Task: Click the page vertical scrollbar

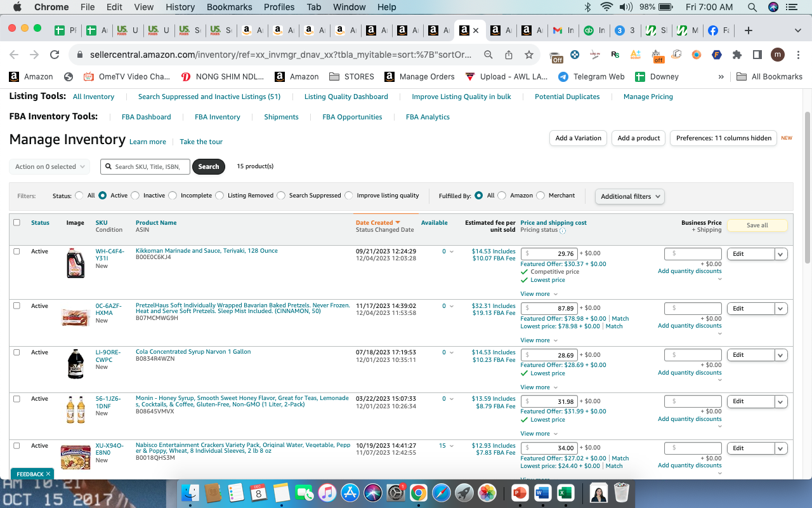Action: click(808, 187)
